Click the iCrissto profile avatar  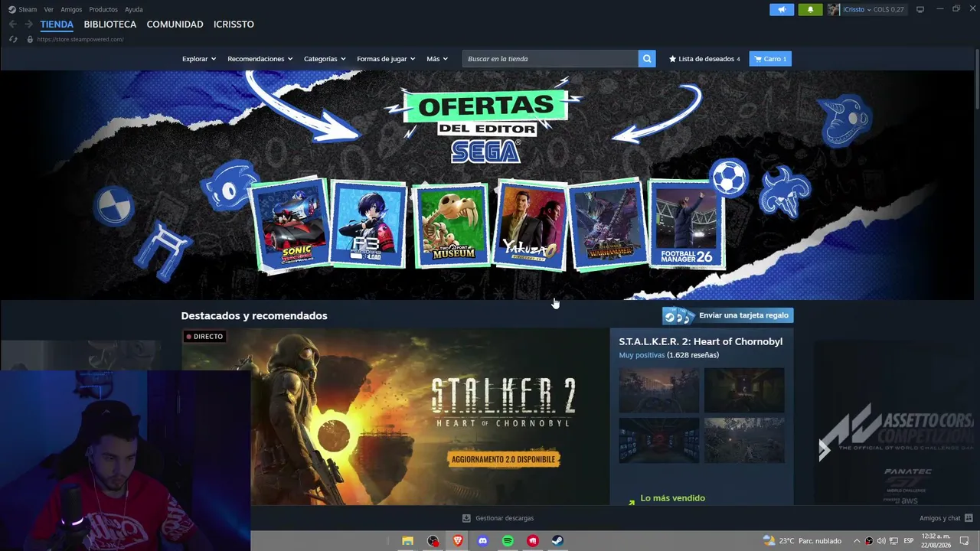(833, 9)
